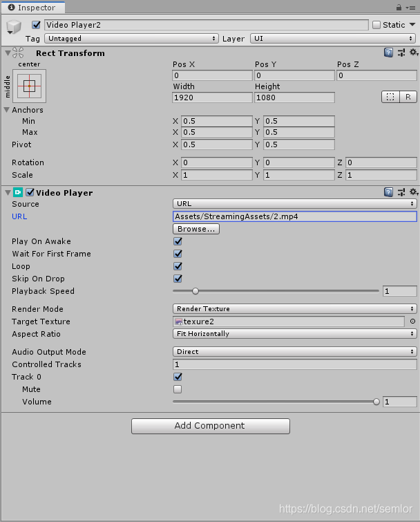Screen dimensions: 420x522
Task: Click the Width field showing 1920
Action: click(212, 97)
